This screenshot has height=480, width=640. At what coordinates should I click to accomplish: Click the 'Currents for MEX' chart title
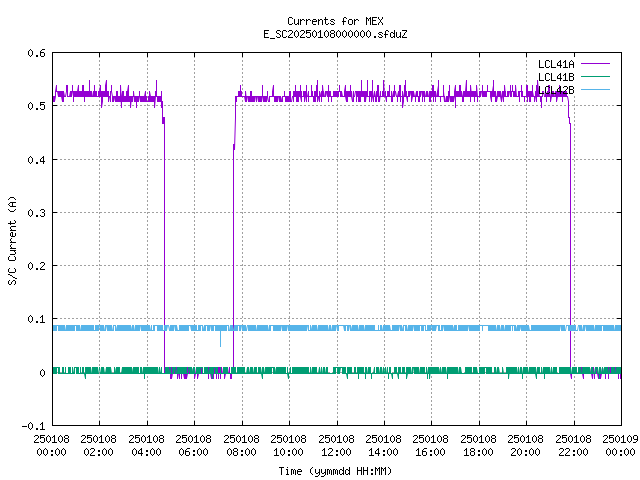(x=335, y=21)
